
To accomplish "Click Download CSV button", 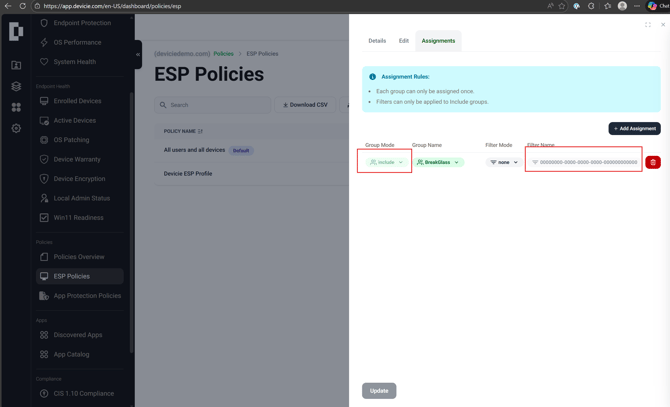I will coord(305,105).
